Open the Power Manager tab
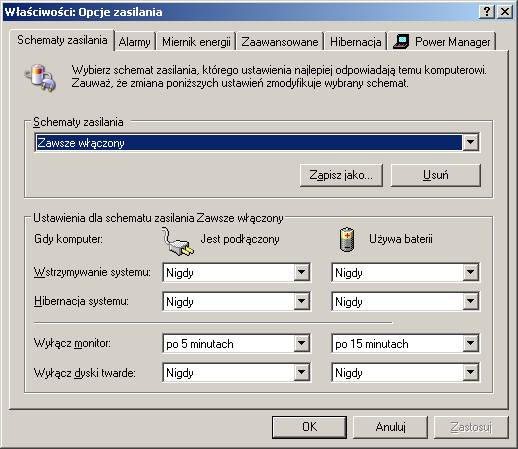518x449 pixels. coord(442,42)
